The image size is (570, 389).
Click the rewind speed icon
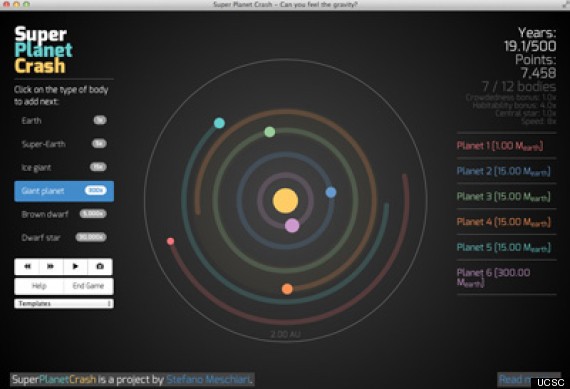(27, 266)
